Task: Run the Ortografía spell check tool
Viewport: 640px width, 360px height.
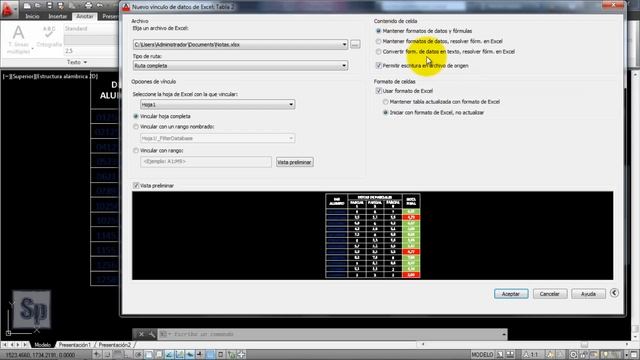Action: tap(49, 36)
